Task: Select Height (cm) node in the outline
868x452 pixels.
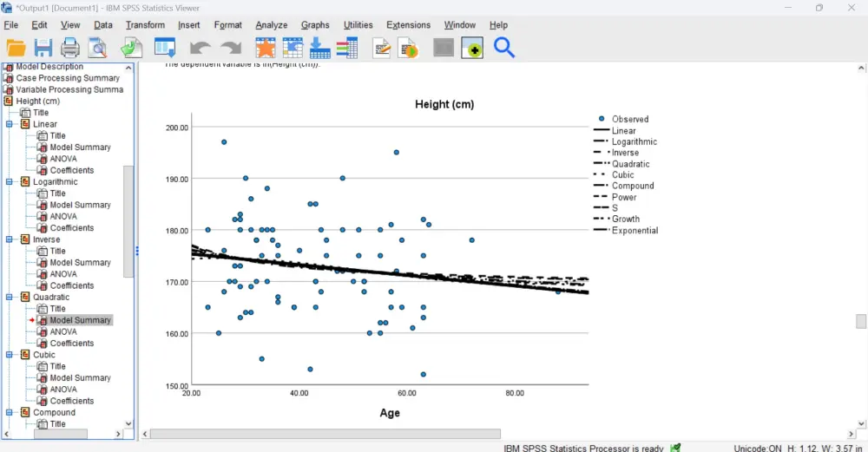Action: pyautogui.click(x=37, y=102)
